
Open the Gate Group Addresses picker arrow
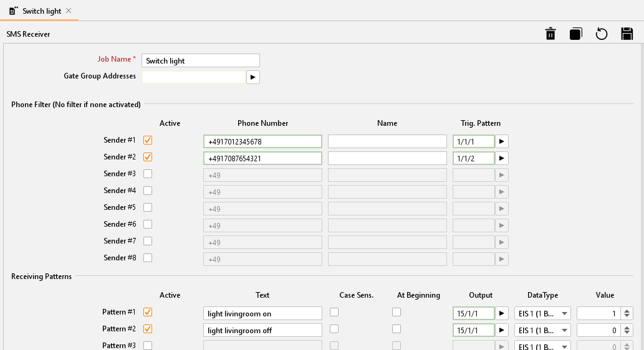coord(252,77)
